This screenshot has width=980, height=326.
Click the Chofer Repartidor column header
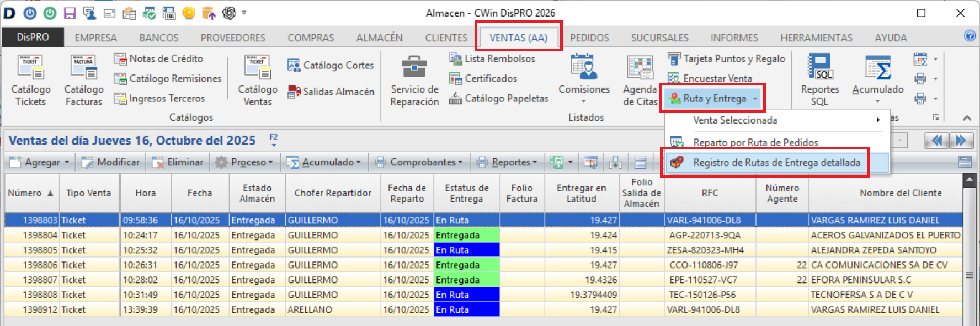point(333,193)
